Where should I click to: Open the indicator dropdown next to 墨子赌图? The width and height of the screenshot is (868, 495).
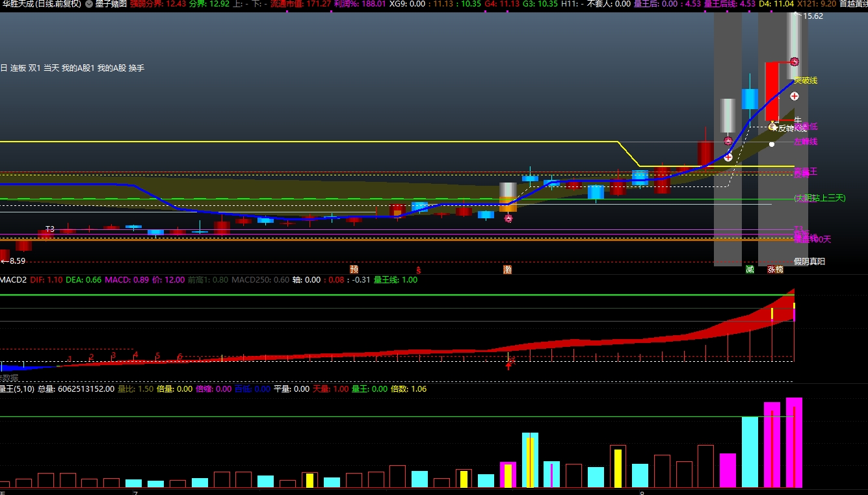pyautogui.click(x=89, y=4)
